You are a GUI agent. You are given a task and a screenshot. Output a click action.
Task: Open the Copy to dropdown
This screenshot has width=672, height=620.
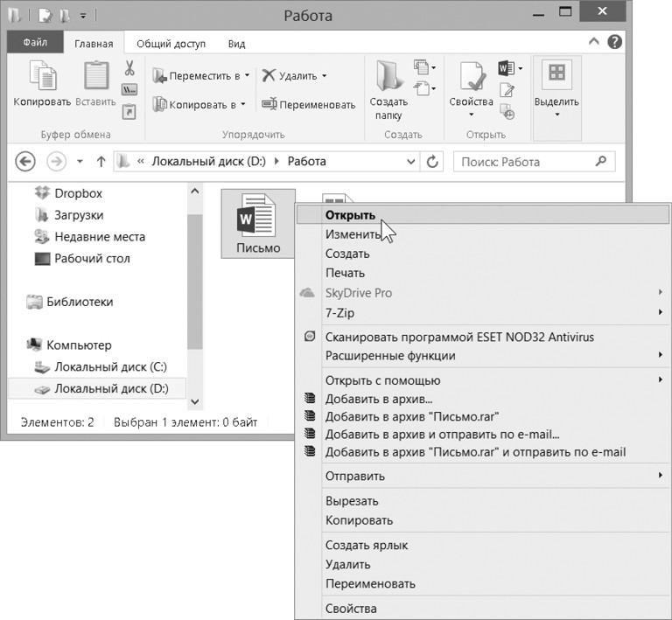point(199,104)
